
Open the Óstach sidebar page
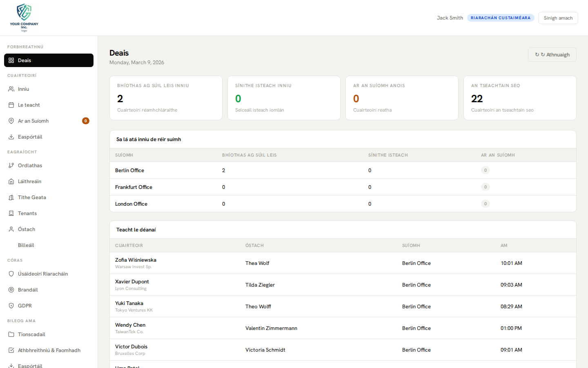click(x=27, y=229)
